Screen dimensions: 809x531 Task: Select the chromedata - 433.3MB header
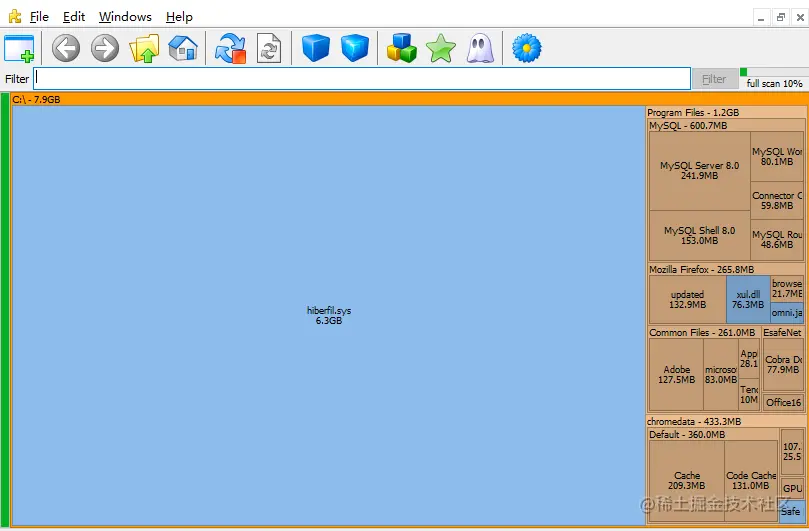point(726,422)
